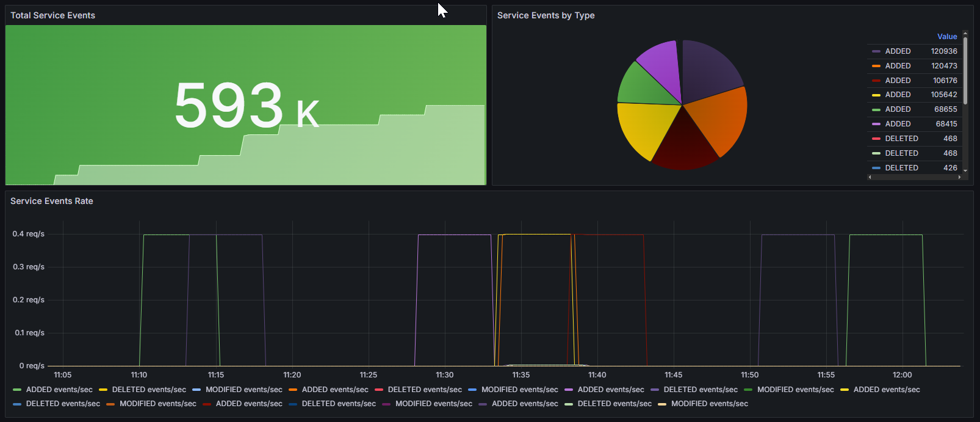Toggle the ADDED 120936 series in the pie legend
980x422 pixels.
898,51
